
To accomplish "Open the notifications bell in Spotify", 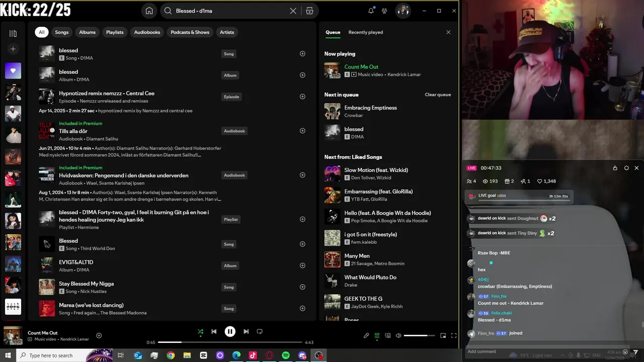I will tap(371, 11).
